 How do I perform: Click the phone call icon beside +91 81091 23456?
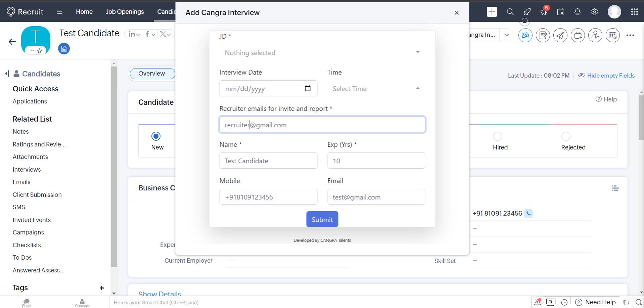[x=528, y=213]
